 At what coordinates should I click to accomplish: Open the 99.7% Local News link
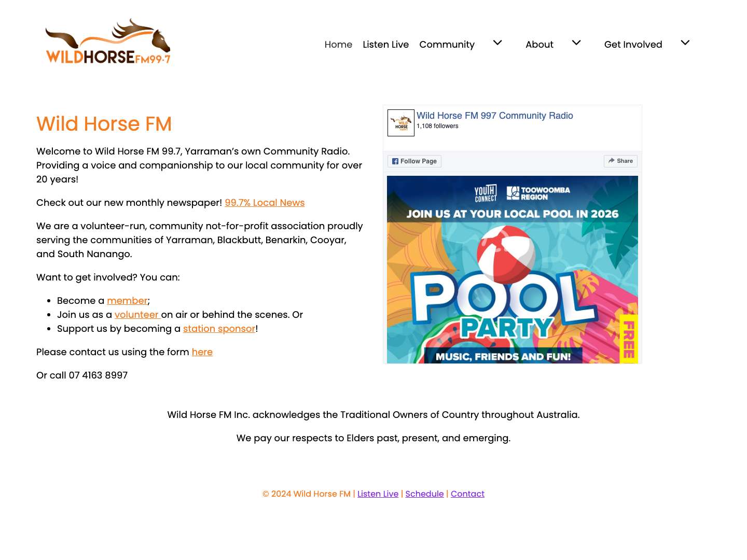pyautogui.click(x=265, y=203)
